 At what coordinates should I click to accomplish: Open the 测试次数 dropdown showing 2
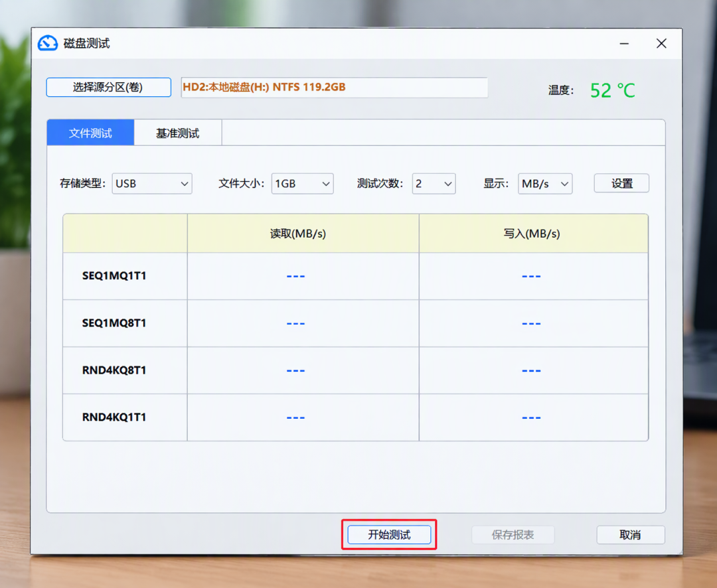pos(434,184)
